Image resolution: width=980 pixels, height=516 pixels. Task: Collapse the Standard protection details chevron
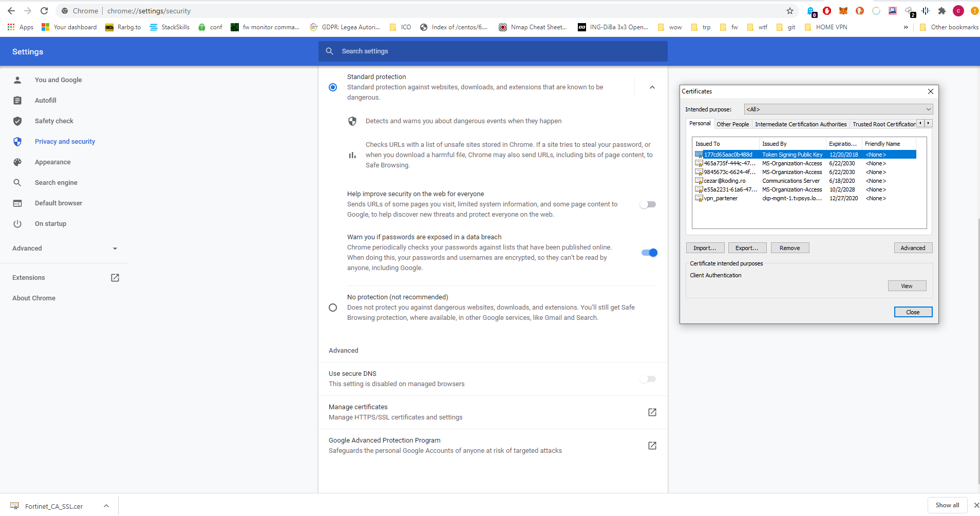point(652,87)
